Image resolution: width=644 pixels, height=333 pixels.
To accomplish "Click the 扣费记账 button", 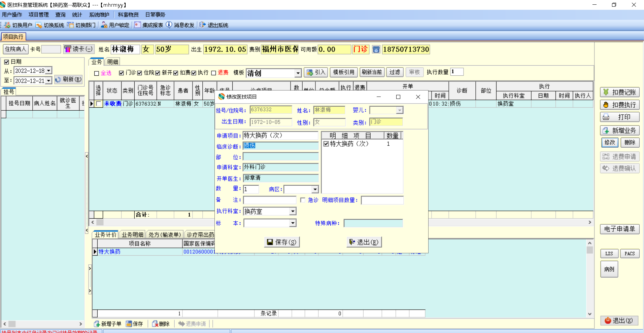I will tap(620, 92).
